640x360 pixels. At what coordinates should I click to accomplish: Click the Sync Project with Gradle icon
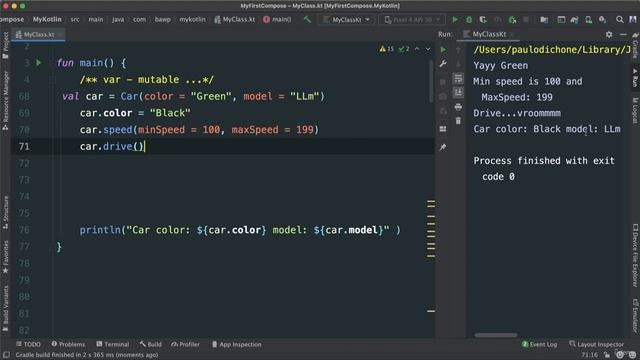pos(574,19)
